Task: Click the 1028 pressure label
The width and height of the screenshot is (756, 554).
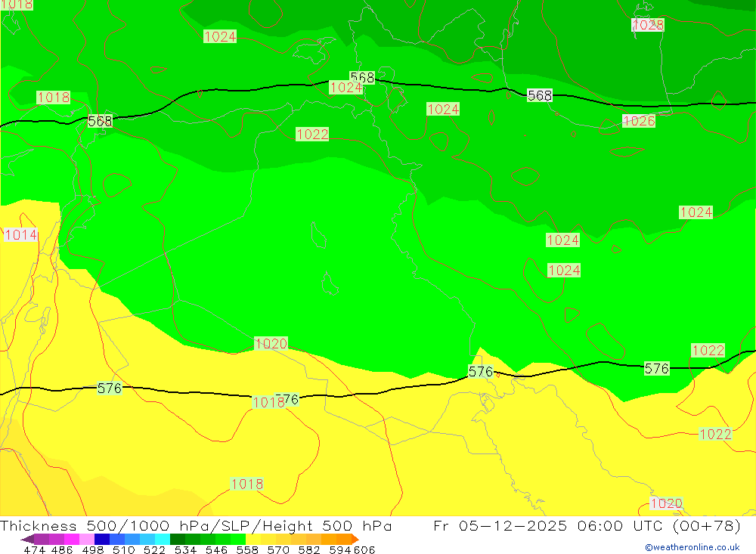Action: [648, 25]
